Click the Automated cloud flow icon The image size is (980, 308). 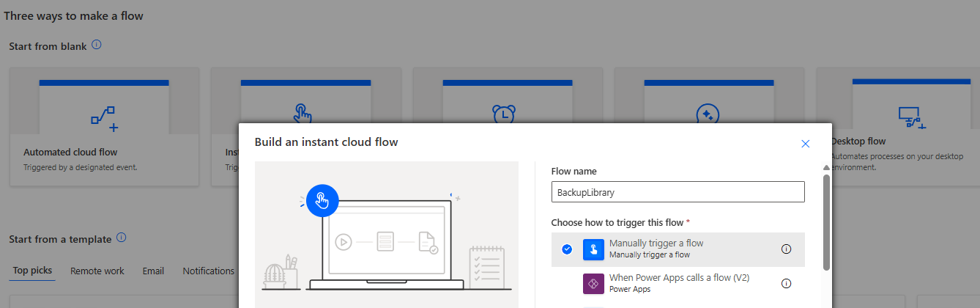coord(104,117)
